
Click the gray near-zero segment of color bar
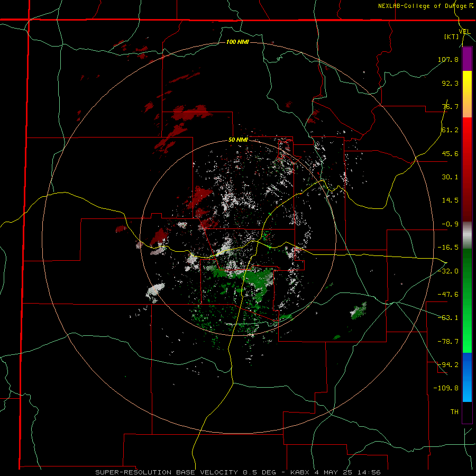point(467,235)
